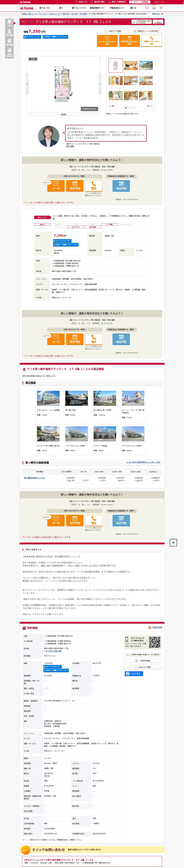The image size is (184, 868).
Task: Select the building exterior thumbnail, top right of the grid
Action: coord(146,65)
